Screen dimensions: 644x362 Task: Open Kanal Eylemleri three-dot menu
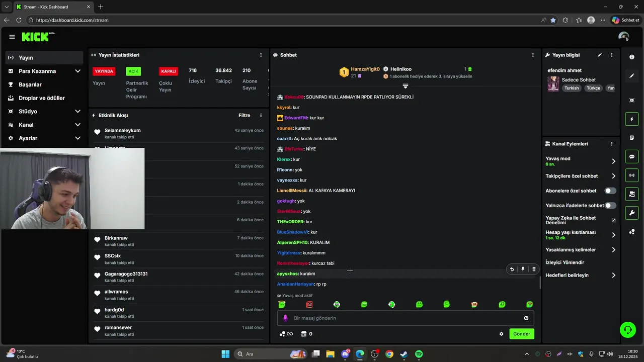coord(612,144)
